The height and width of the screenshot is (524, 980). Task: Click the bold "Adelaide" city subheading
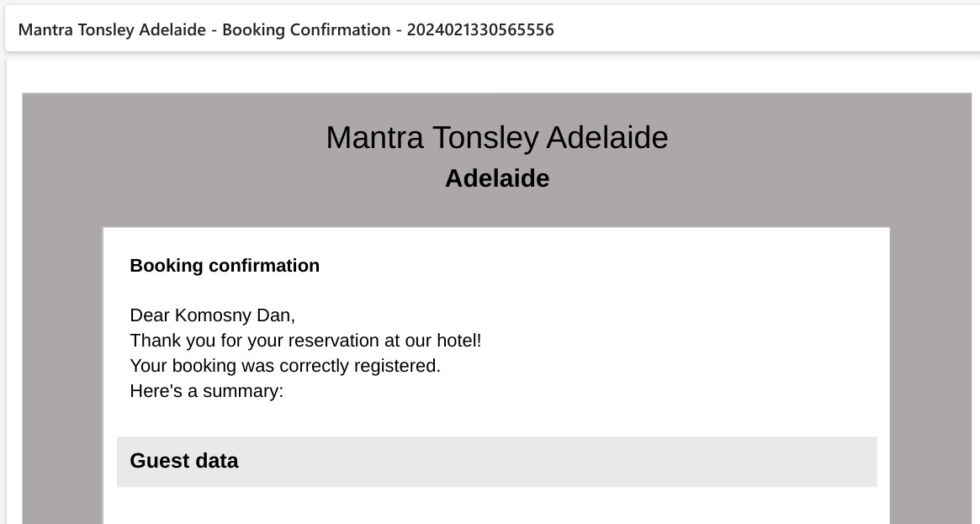497,178
